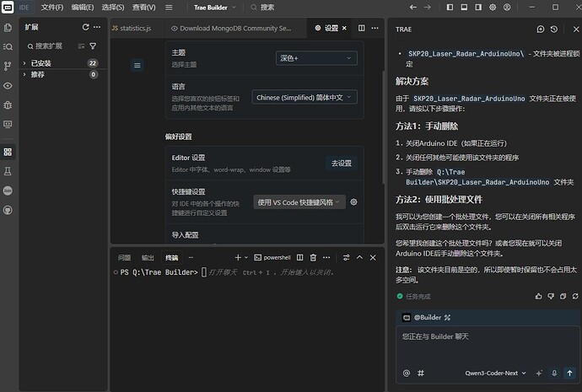Copy the chat response
This screenshot has height=392, width=582.
(x=563, y=296)
